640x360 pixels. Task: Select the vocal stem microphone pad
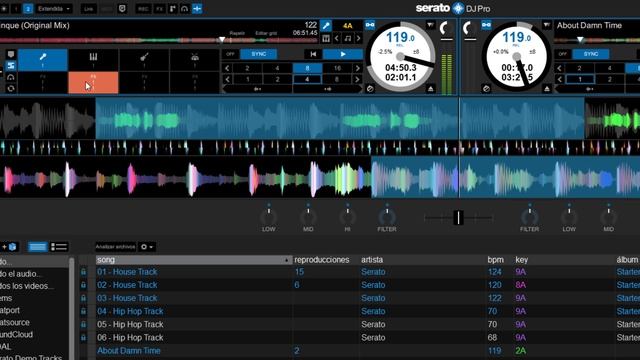coord(42,60)
